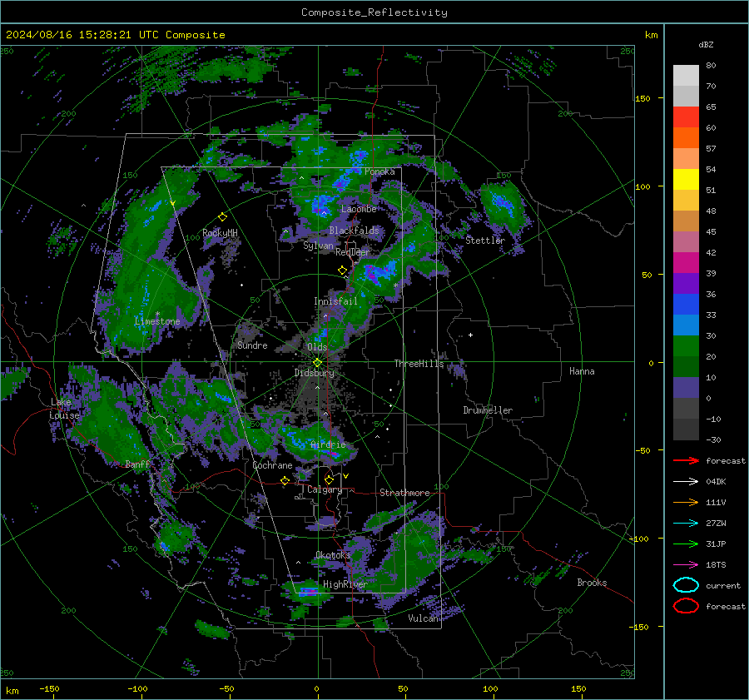Select the HighRiver label
The width and height of the screenshot is (749, 700).
pyautogui.click(x=345, y=585)
